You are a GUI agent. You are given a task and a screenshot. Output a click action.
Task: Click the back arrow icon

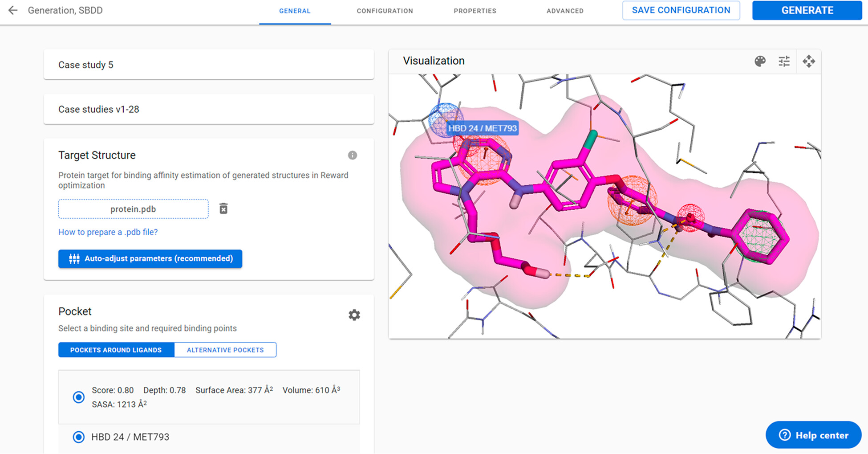coord(13,10)
